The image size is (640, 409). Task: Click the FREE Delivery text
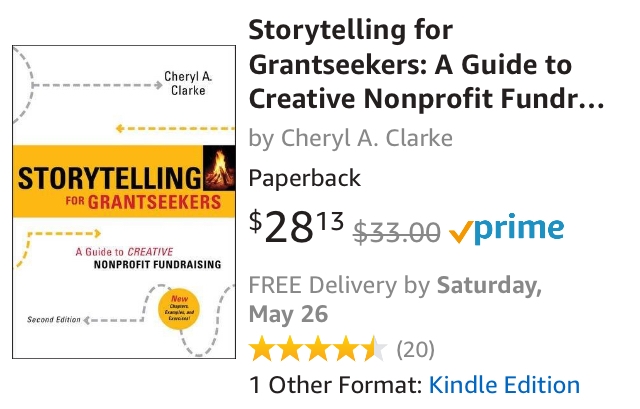pos(322,287)
